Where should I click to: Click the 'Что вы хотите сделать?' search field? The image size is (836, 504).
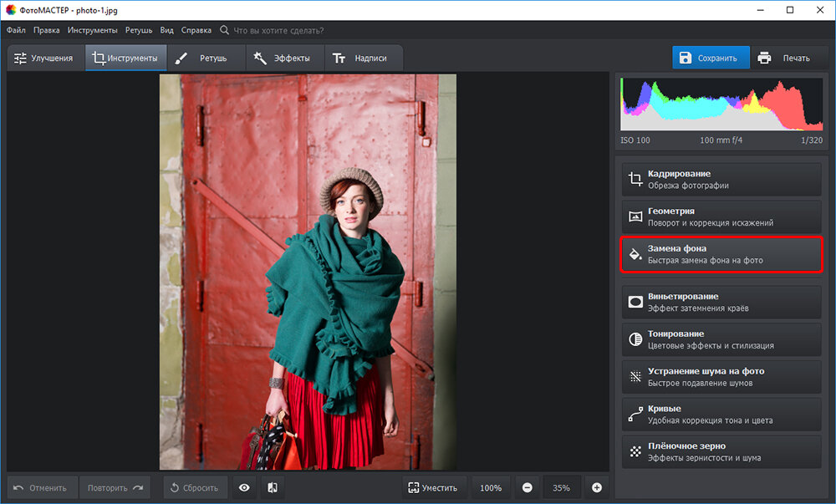(x=278, y=30)
